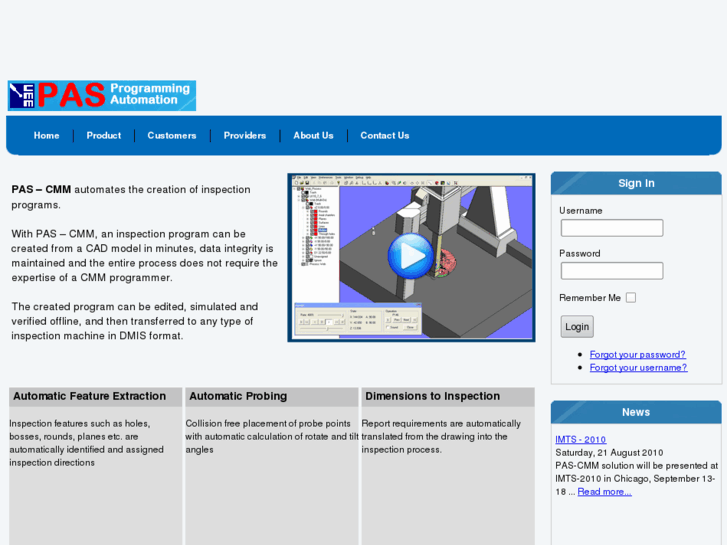Go to the Customers page
The image size is (727, 545).
point(172,135)
